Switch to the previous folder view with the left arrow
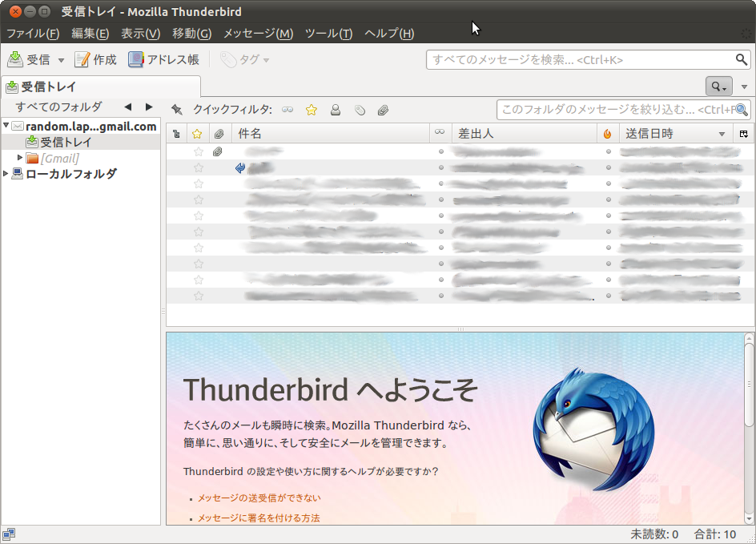The height and width of the screenshot is (544, 756). [x=128, y=107]
